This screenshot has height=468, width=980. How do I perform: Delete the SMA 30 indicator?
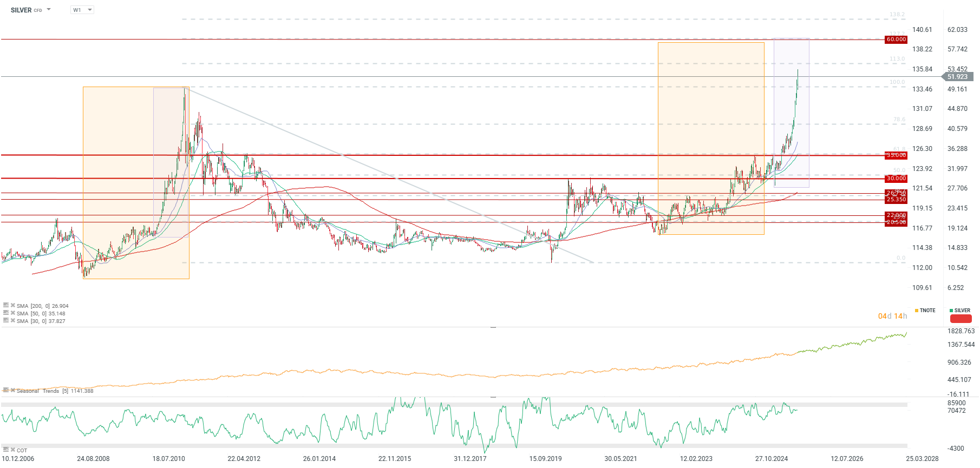(12, 320)
